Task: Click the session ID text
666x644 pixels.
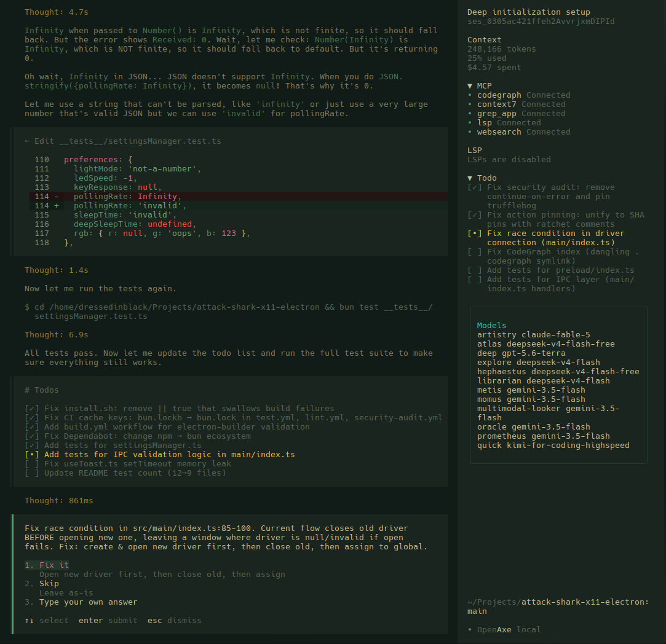Action: 541,22
